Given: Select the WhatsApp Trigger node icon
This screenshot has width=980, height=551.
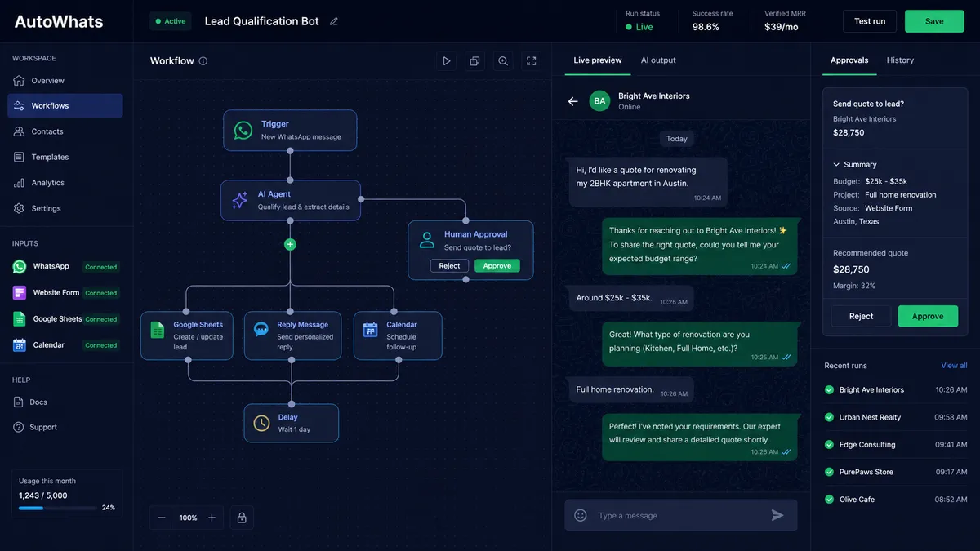Looking at the screenshot, I should pyautogui.click(x=243, y=131).
